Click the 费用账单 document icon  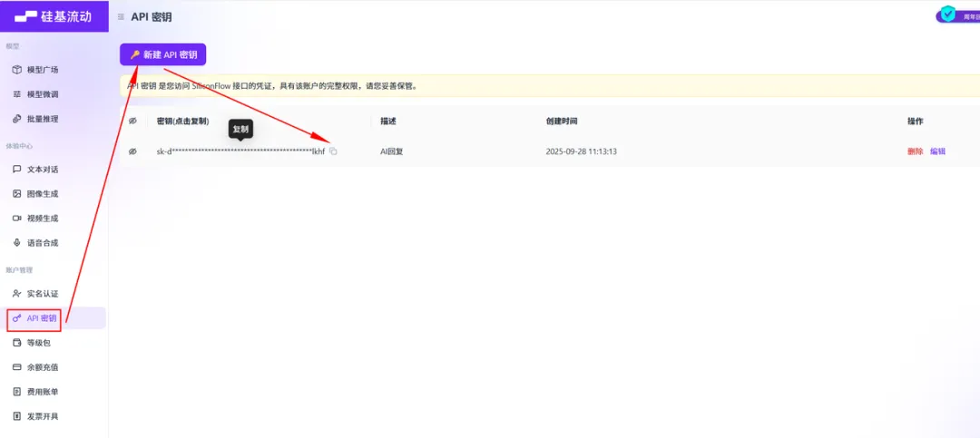[x=17, y=392]
